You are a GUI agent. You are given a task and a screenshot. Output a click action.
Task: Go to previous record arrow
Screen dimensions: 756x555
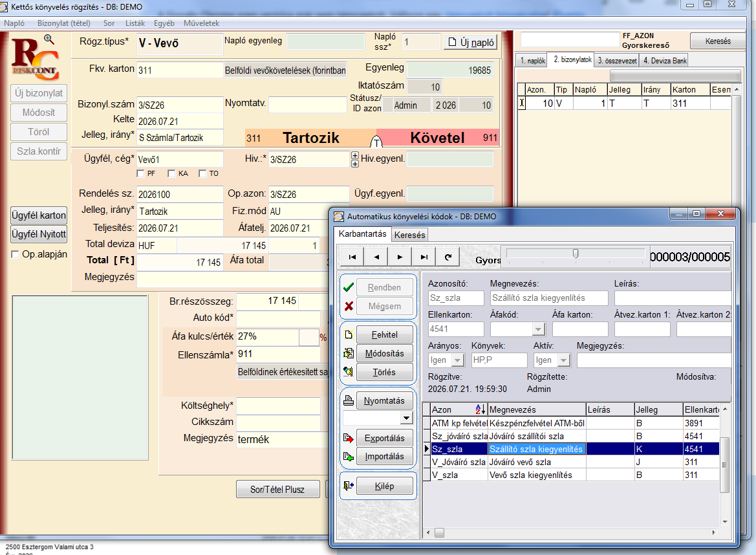(x=376, y=257)
